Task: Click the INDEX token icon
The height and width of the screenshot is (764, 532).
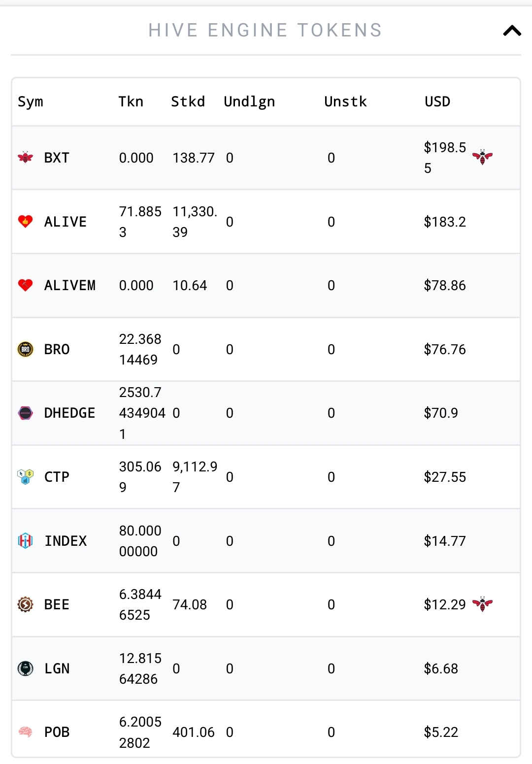Action: [x=25, y=541]
